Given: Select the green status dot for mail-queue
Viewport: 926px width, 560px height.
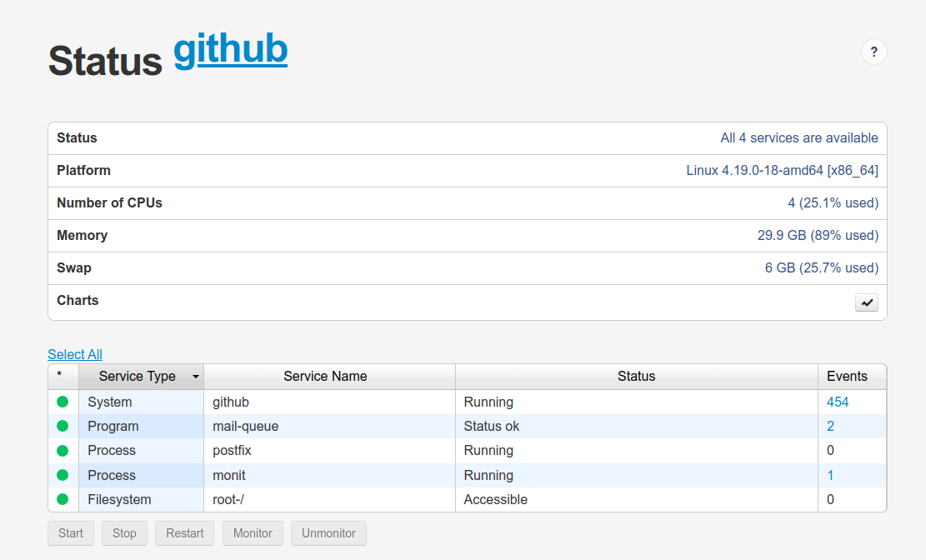Looking at the screenshot, I should (63, 426).
